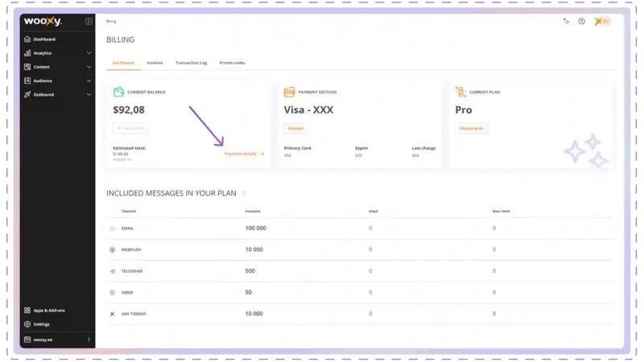Click the Telegram included value 500

click(x=250, y=271)
